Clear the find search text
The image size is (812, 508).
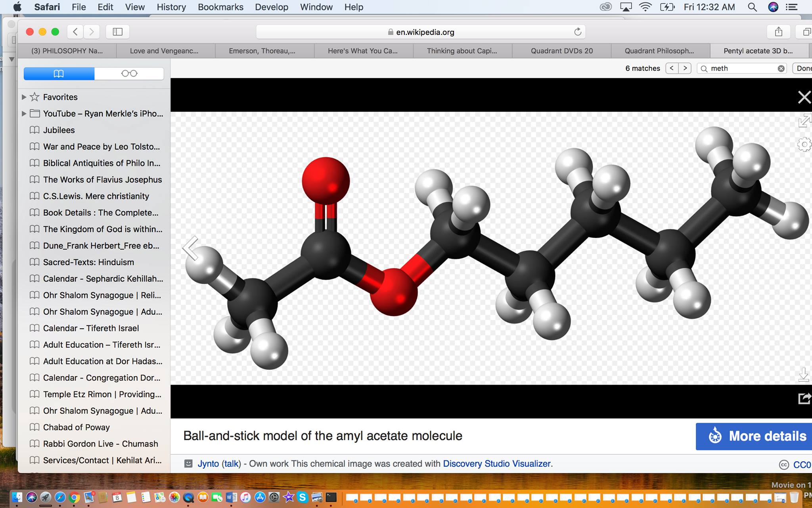781,68
